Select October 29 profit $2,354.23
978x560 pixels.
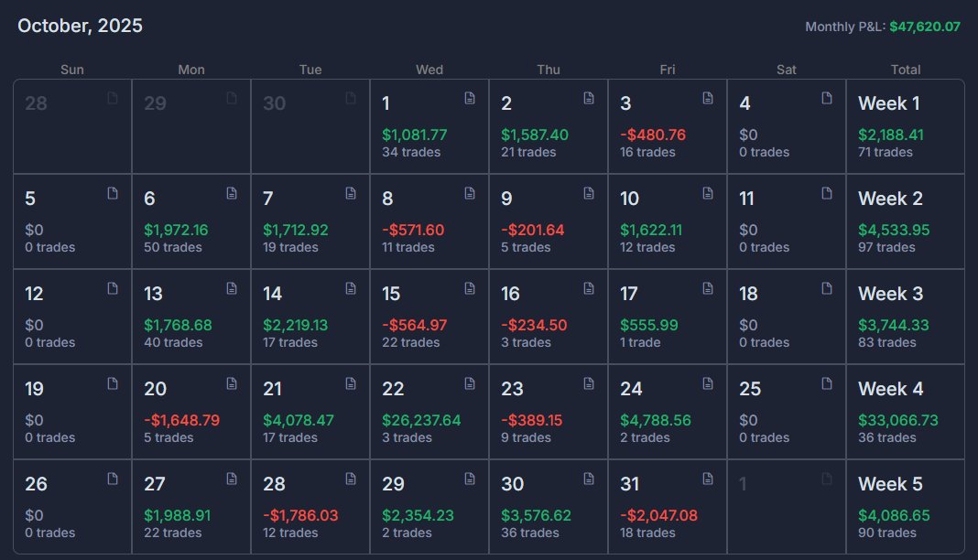click(418, 516)
